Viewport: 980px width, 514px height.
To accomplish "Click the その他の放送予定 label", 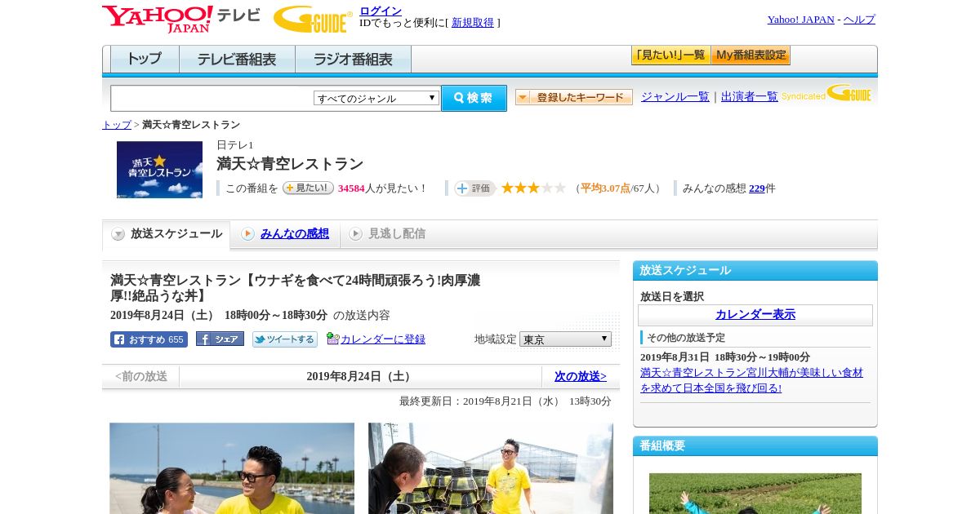I will tap(686, 337).
